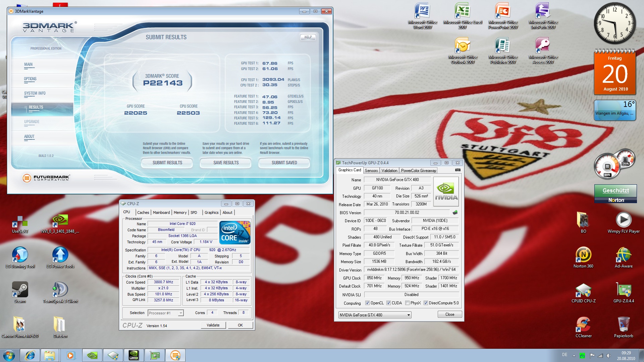
Task: Open the Processor #1 selection dropdown
Action: click(166, 313)
